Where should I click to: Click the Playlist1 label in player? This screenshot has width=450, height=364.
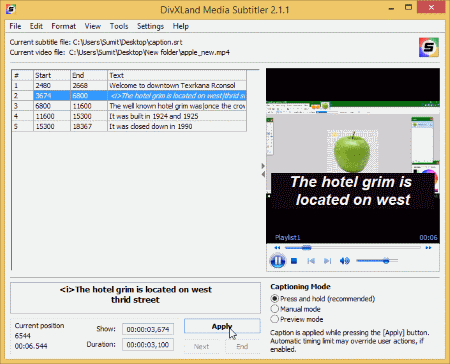[x=288, y=237]
